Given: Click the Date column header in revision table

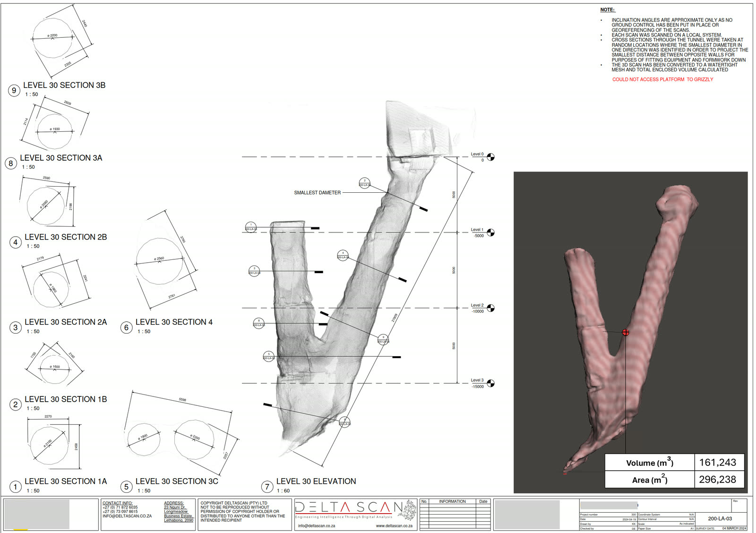Looking at the screenshot, I should pyautogui.click(x=483, y=501).
